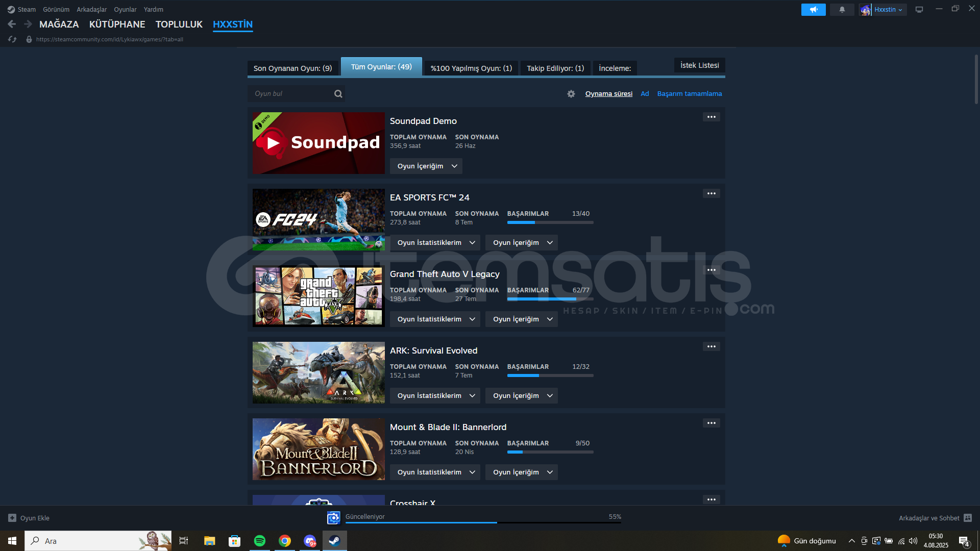Show hidden system tray icons chevron

(x=851, y=541)
